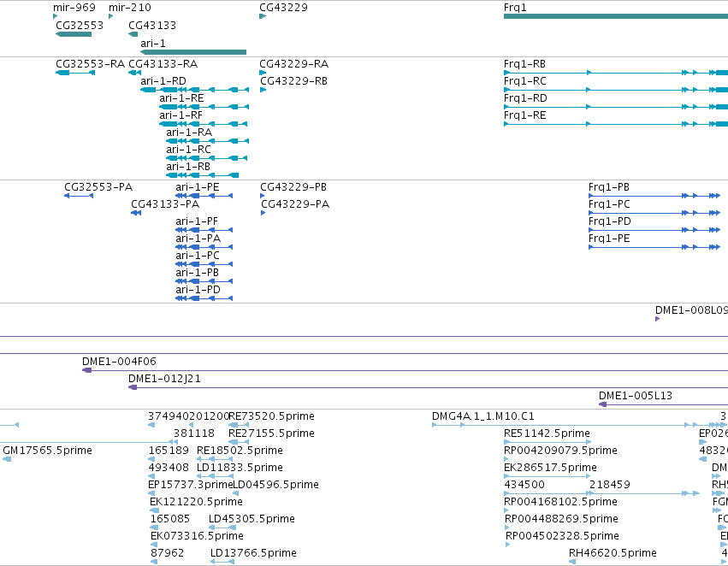Viewport: 728px width, 566px height.
Task: Select ari-1-RE transcript
Action: [x=204, y=107]
